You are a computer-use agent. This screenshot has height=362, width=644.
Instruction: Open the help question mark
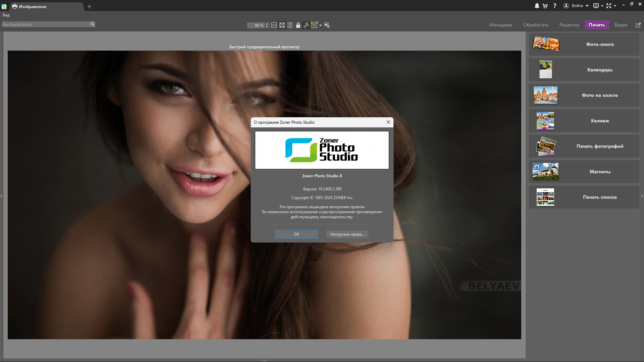[x=555, y=6]
